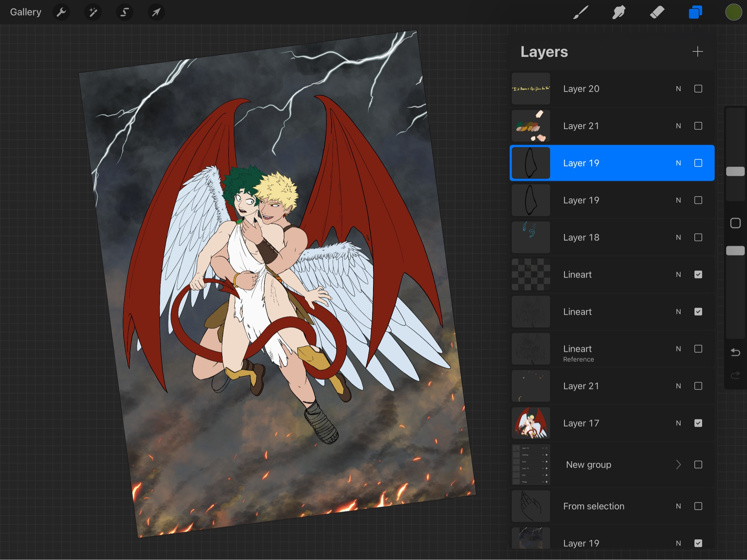Select the 'Layer 18' row name
This screenshot has width=747, height=560.
tap(581, 237)
